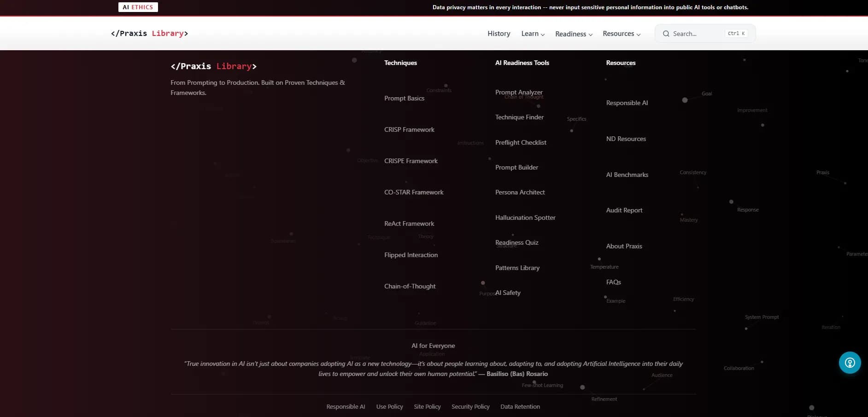This screenshot has width=868, height=417.
Task: View the AI Benchmarks resource
Action: pyautogui.click(x=627, y=175)
